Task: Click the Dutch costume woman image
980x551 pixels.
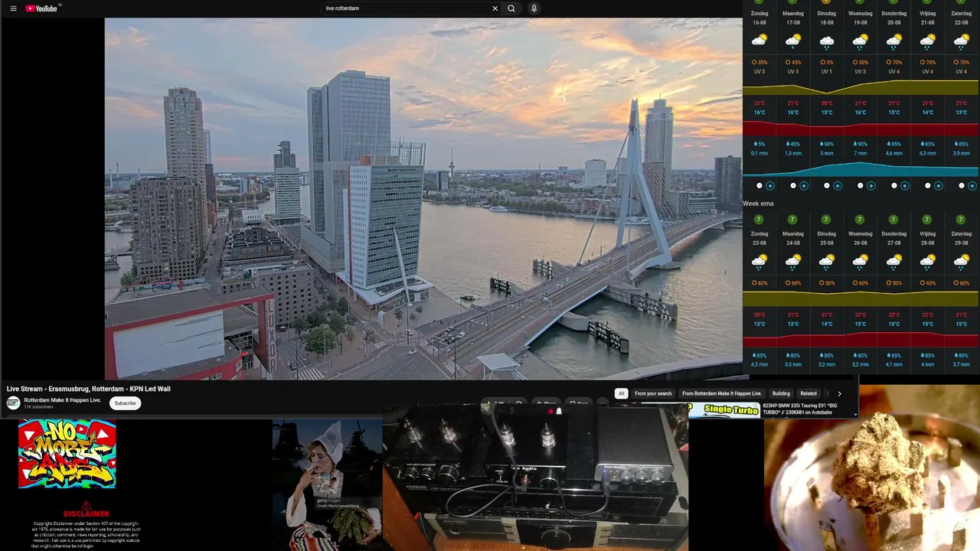Action: pos(327,485)
